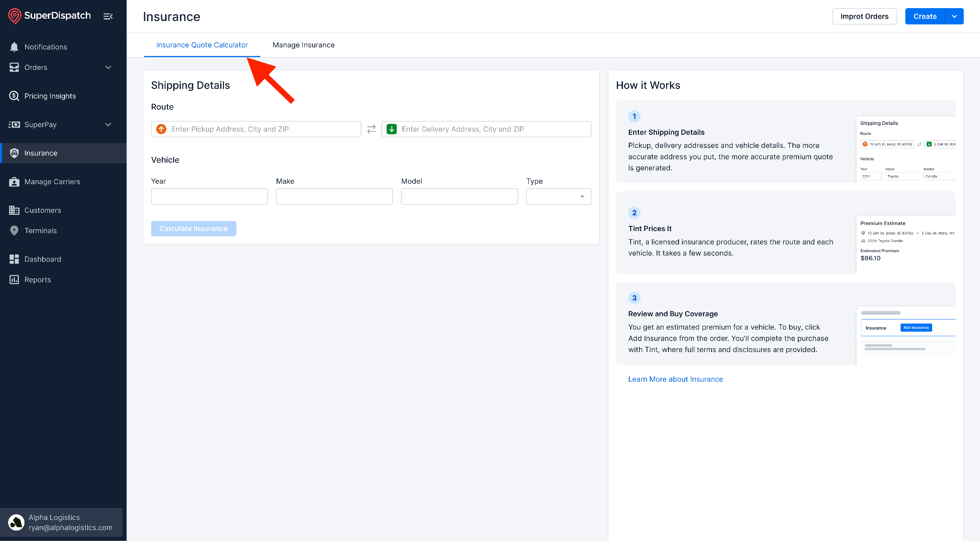Open the vehicle Type dropdown
The image size is (980, 541).
pos(558,197)
